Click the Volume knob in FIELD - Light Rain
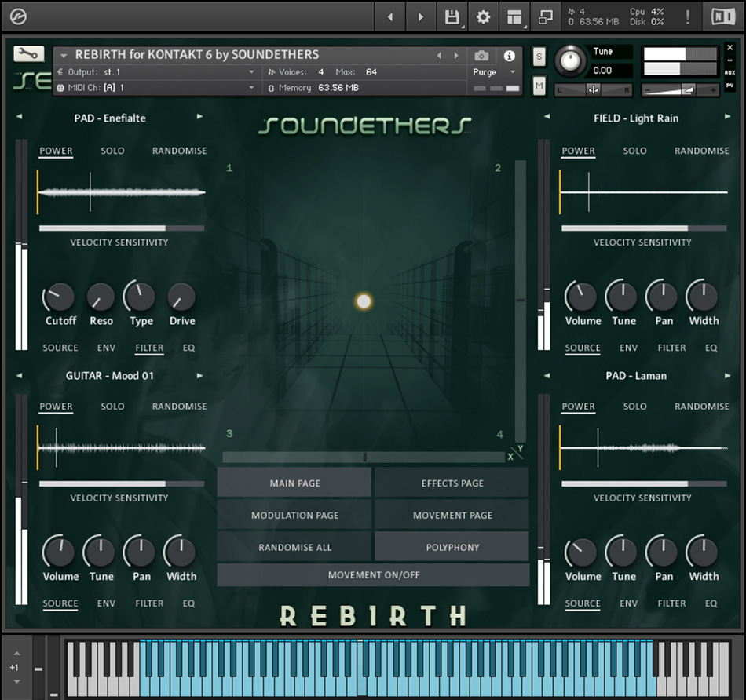 (x=581, y=297)
